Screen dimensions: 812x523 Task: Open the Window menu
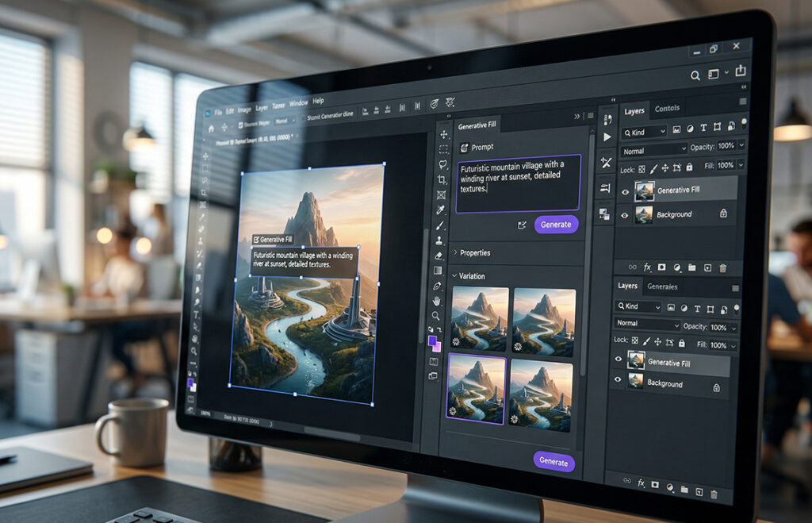click(298, 103)
